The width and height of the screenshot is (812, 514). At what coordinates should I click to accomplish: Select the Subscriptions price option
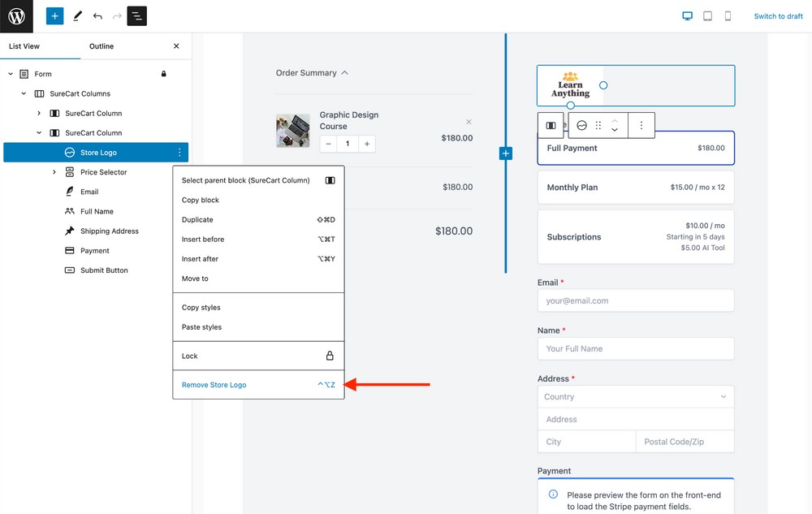pos(635,237)
